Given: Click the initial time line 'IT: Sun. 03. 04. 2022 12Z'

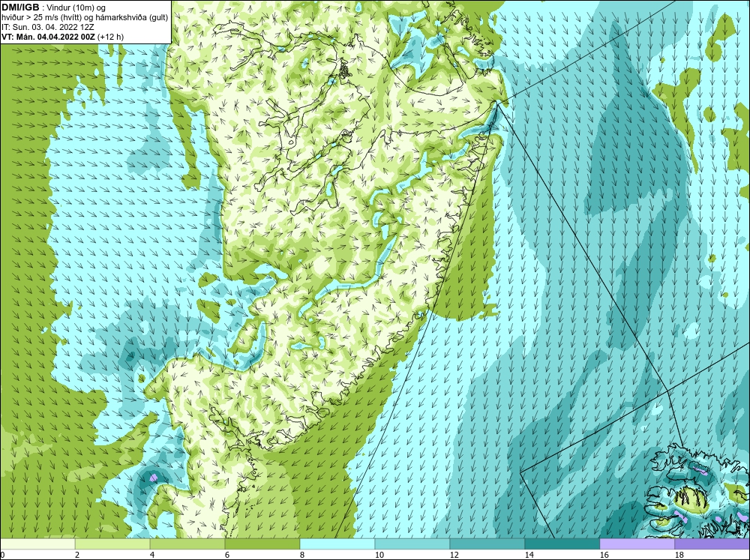Looking at the screenshot, I should [x=48, y=27].
